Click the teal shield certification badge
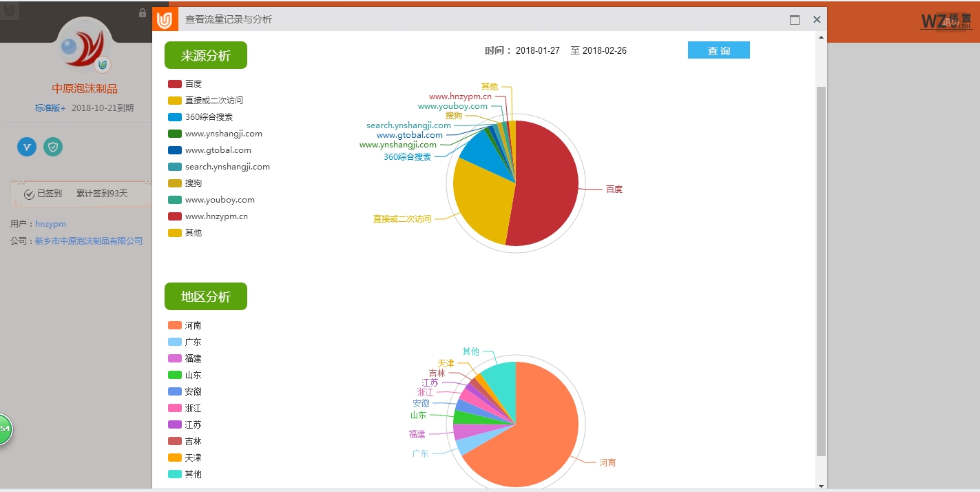 click(53, 147)
